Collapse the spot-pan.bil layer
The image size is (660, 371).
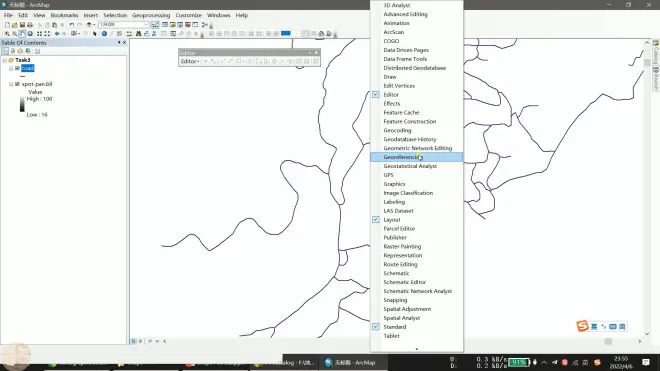point(11,84)
